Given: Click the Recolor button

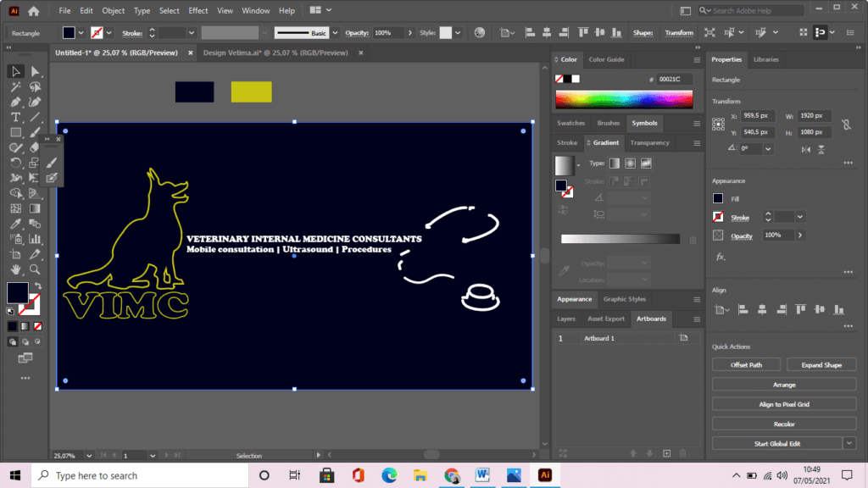Looking at the screenshot, I should (x=784, y=424).
